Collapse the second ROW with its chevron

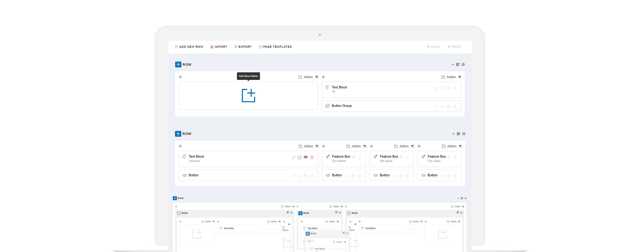pos(453,134)
